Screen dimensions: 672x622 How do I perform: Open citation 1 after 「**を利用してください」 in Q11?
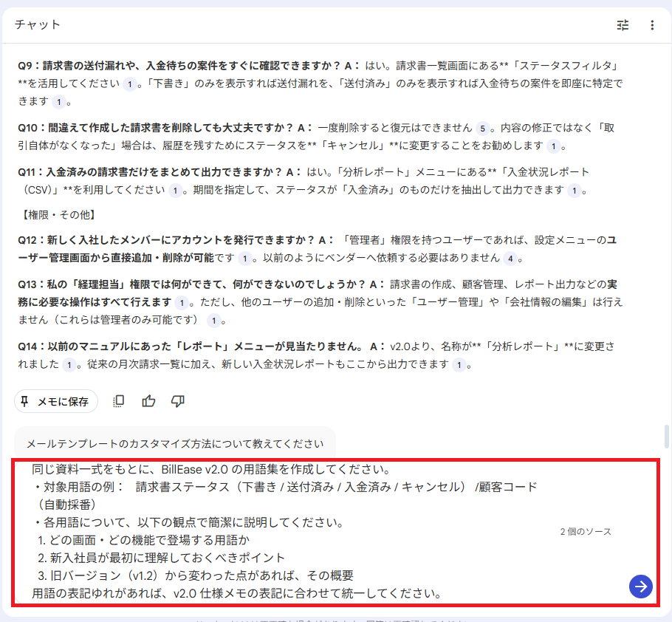pyautogui.click(x=175, y=191)
